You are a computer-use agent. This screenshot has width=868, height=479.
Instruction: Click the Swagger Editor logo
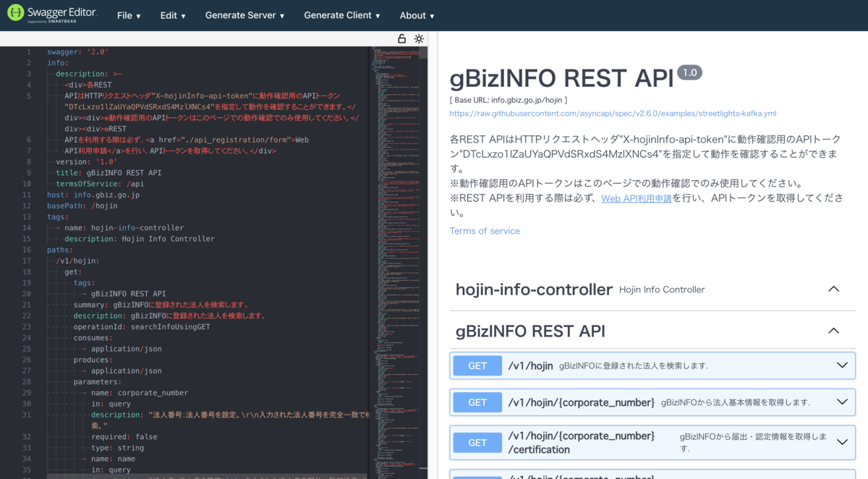(52, 15)
